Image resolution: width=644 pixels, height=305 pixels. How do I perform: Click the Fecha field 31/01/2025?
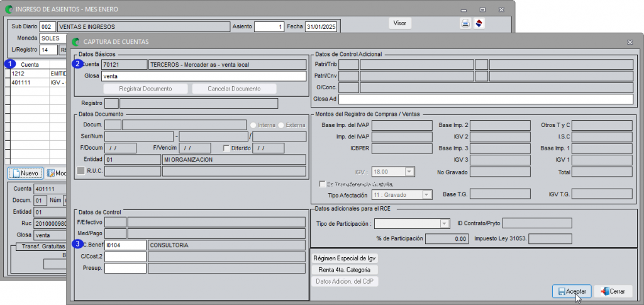321,26
